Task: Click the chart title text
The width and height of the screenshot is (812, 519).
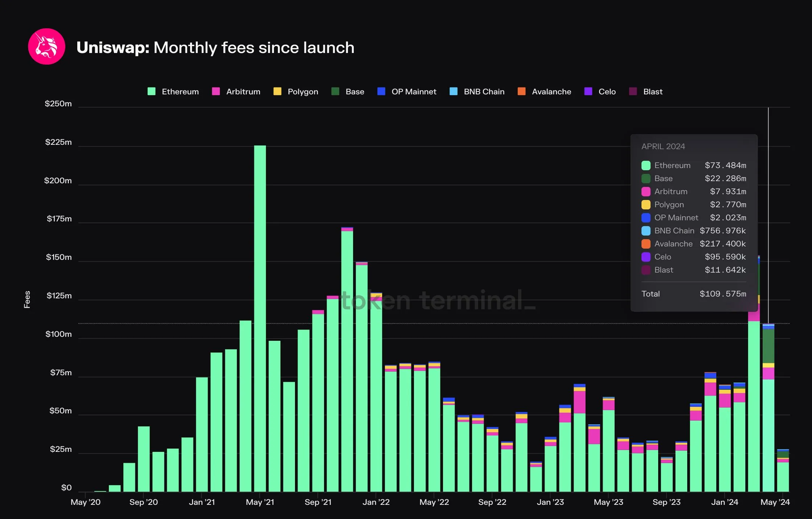Action: click(216, 48)
